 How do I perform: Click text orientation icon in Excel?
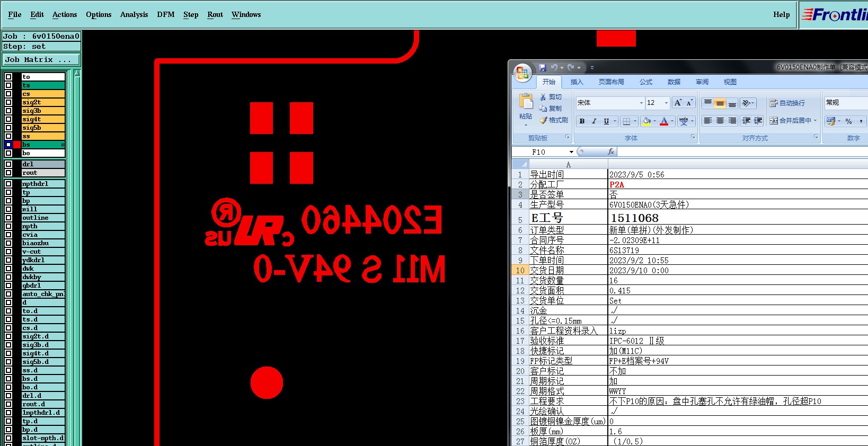coord(746,103)
